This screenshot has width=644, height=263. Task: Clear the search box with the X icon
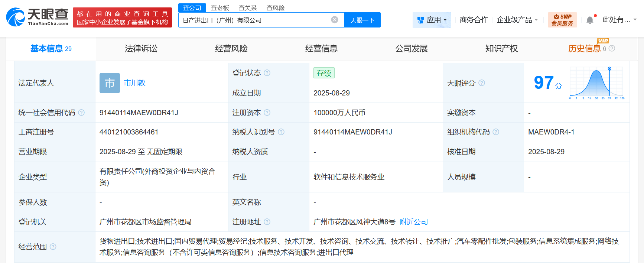click(x=335, y=20)
